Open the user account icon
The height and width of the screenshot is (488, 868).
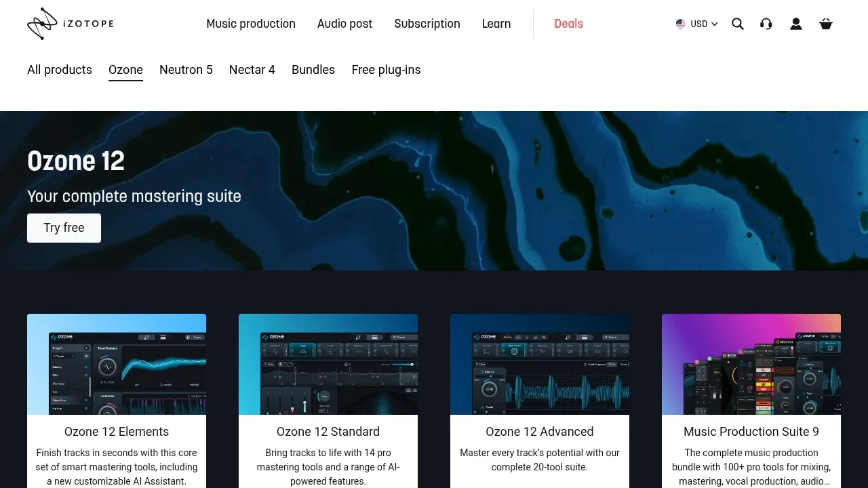tap(796, 24)
